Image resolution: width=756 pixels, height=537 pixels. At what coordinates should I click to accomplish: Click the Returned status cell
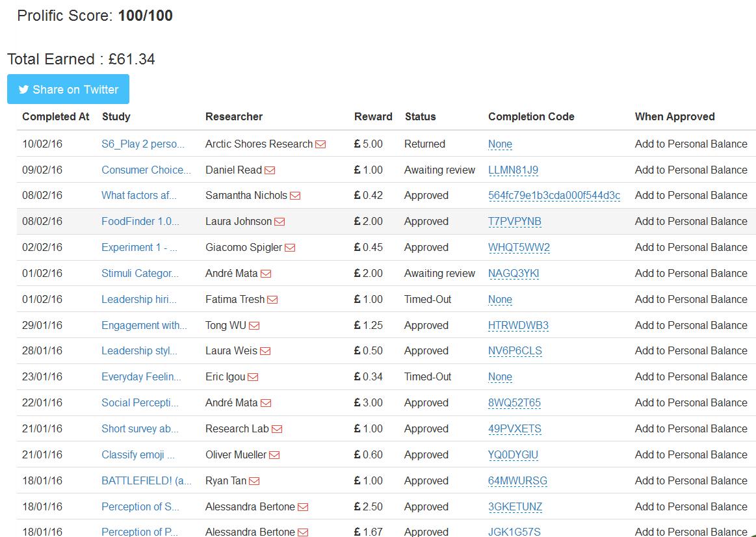point(424,144)
